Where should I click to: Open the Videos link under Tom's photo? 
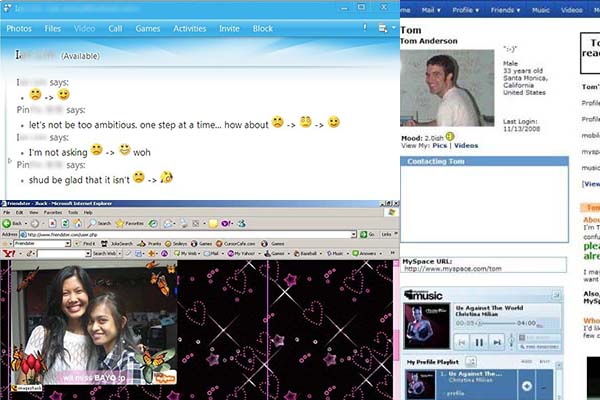click(466, 146)
